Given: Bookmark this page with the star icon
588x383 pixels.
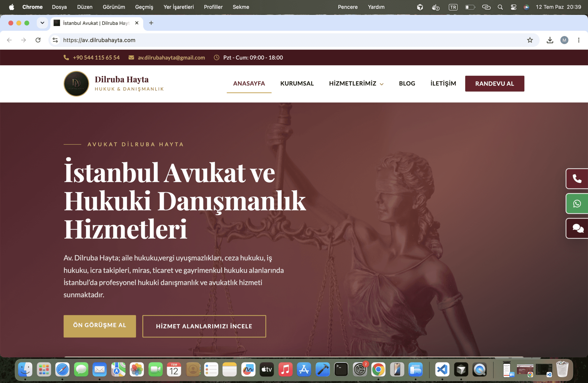Looking at the screenshot, I should (x=530, y=40).
